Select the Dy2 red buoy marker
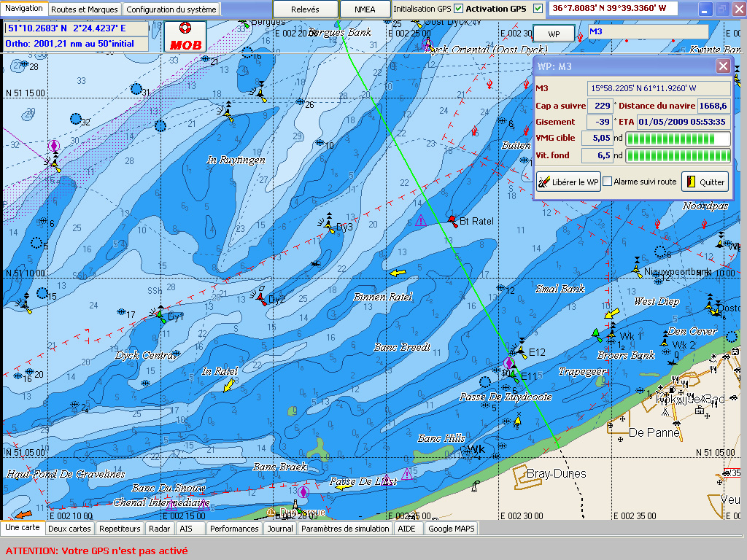Image resolution: width=747 pixels, height=560 pixels. pyautogui.click(x=260, y=296)
